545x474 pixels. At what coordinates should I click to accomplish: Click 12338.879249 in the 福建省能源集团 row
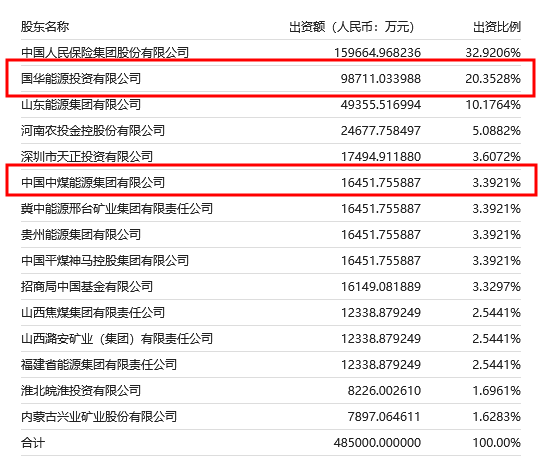coord(381,365)
